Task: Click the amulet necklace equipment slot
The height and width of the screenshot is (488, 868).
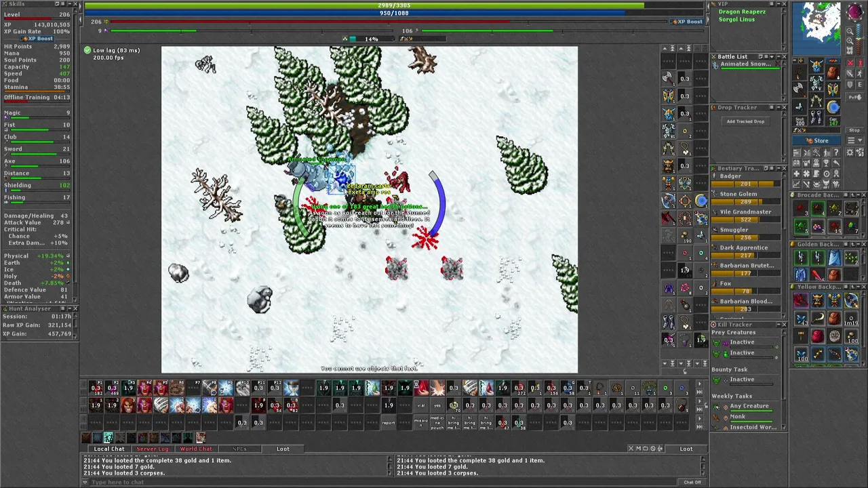Action: [800, 73]
